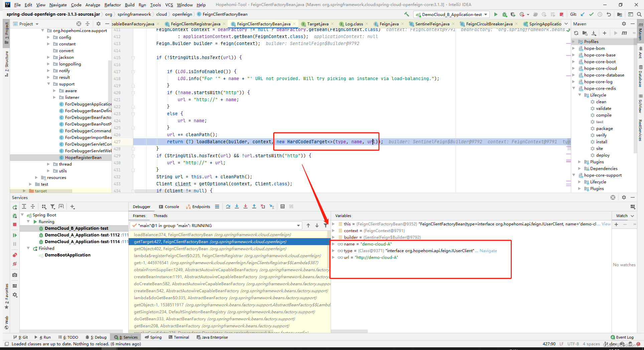Reimport all Maven projects refresh icon
The width and height of the screenshot is (644, 350).
pyautogui.click(x=576, y=33)
